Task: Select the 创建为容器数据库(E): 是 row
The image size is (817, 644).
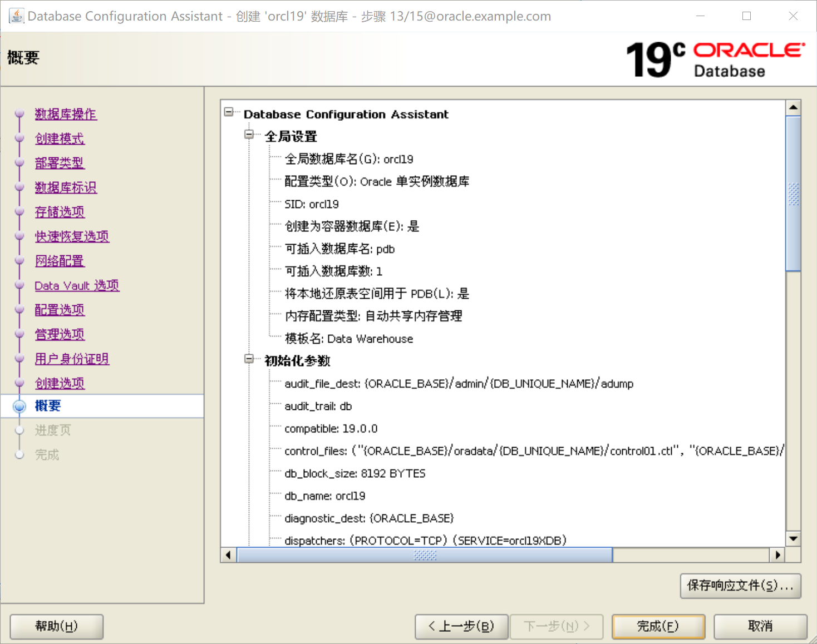Action: (x=352, y=226)
